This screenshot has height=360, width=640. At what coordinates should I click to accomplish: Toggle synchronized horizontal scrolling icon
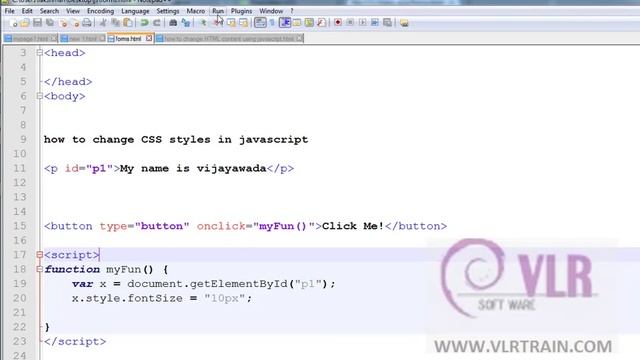point(244,23)
